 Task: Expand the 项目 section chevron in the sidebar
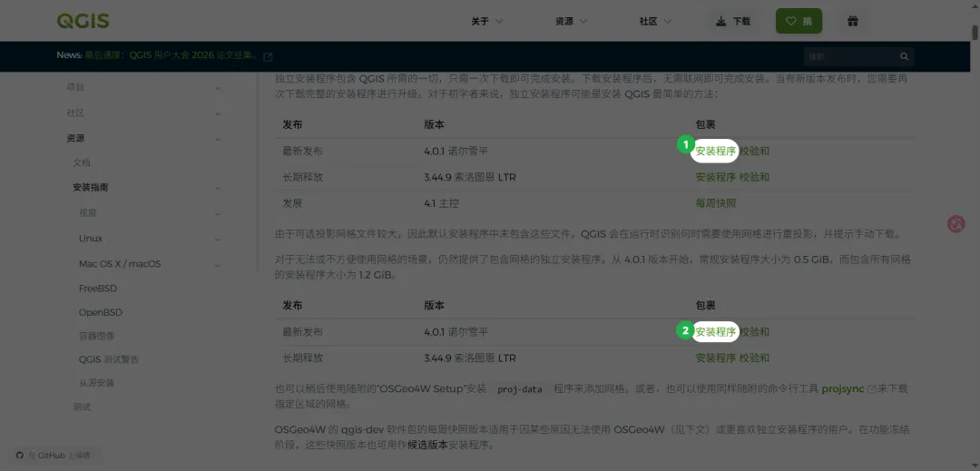point(218,88)
